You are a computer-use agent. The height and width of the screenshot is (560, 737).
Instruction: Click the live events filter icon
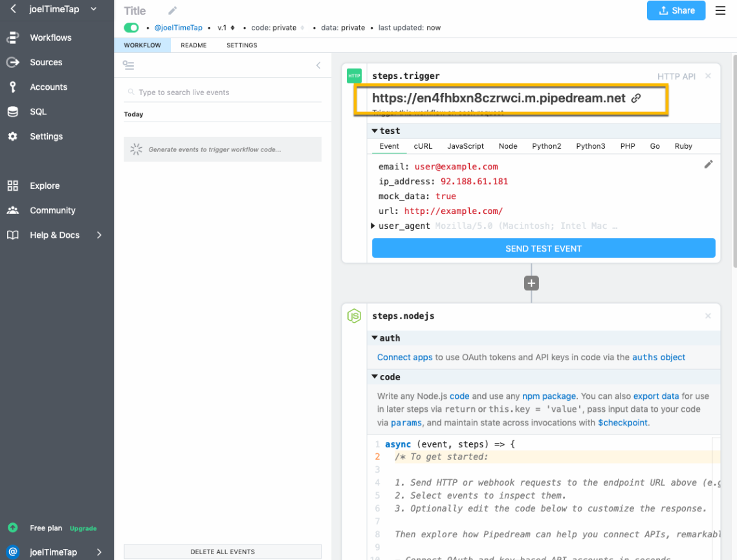click(x=128, y=65)
